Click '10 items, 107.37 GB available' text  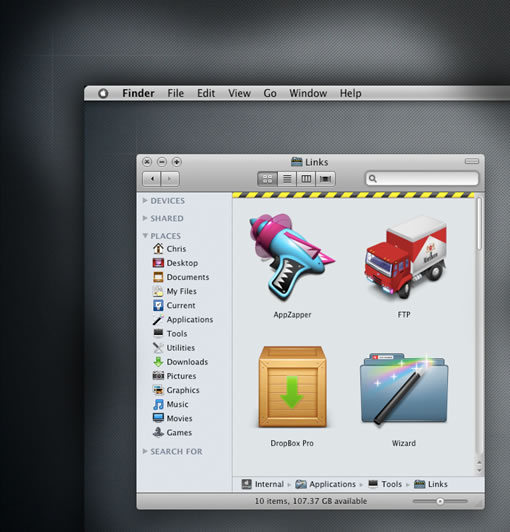311,501
